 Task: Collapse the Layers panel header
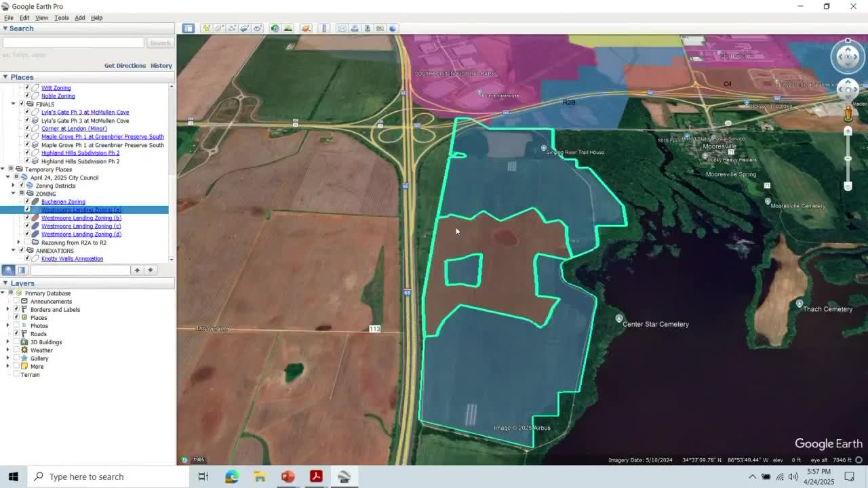pos(5,283)
